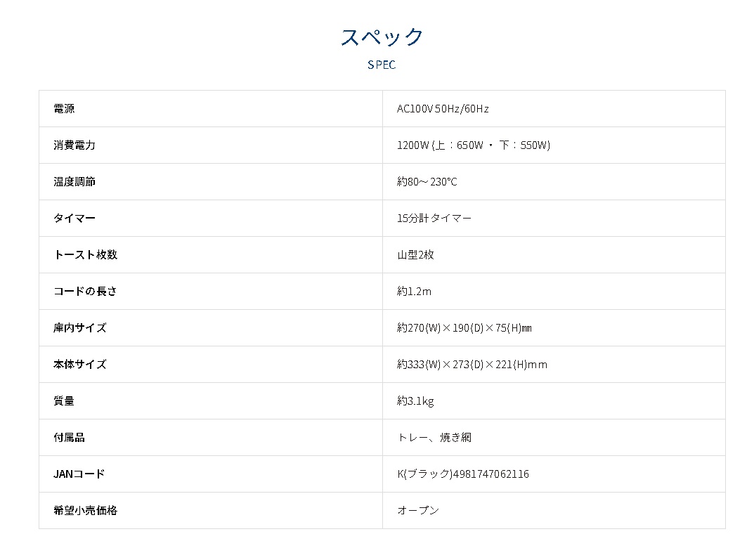Click the 15分計タイマー value
Screen dimensions: 754x560
[x=434, y=219]
